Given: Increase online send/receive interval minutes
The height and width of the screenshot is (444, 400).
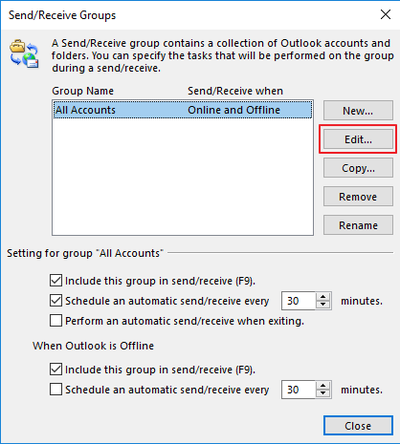Looking at the screenshot, I should (x=323, y=296).
